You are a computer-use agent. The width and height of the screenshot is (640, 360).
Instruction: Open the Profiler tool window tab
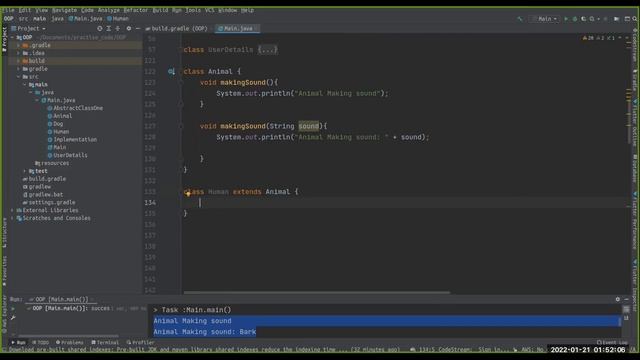tap(140, 342)
